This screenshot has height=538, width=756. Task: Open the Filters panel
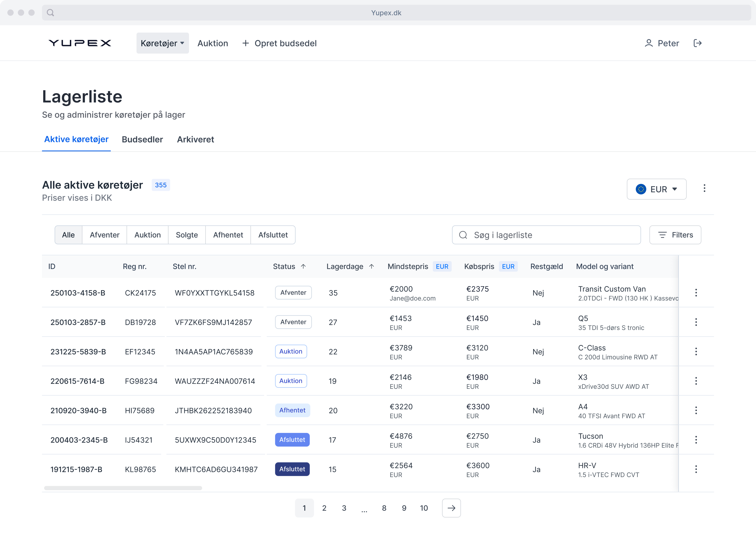point(675,235)
